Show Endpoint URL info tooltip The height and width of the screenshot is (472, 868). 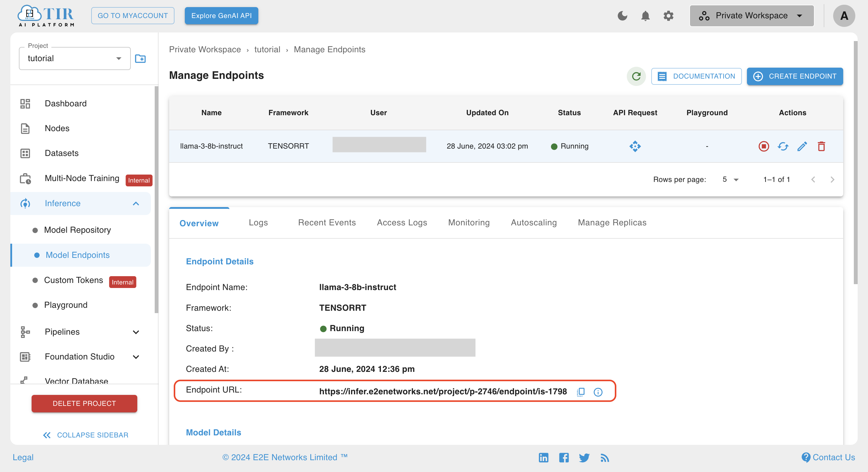click(x=598, y=392)
